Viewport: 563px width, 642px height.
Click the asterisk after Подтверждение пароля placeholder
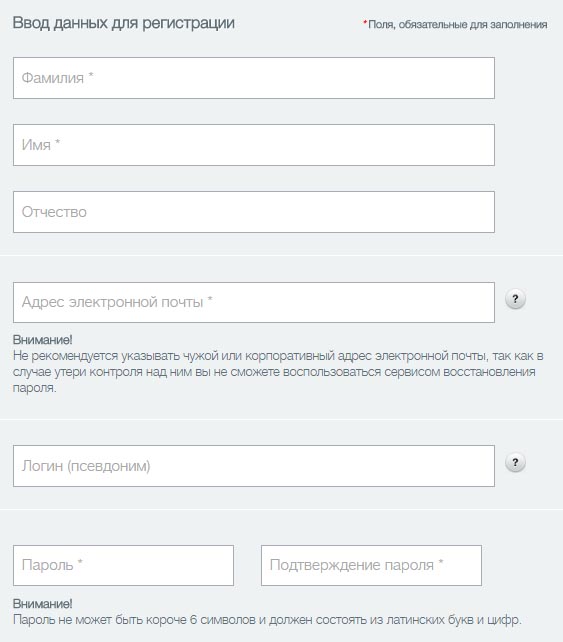coord(441,562)
